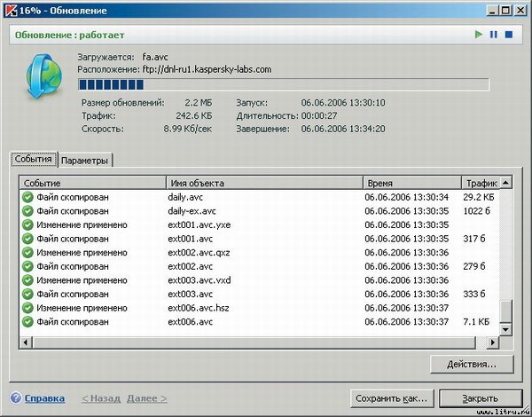This screenshot has width=532, height=417.
Task: Switch to the Параметры tab
Action: 87,161
